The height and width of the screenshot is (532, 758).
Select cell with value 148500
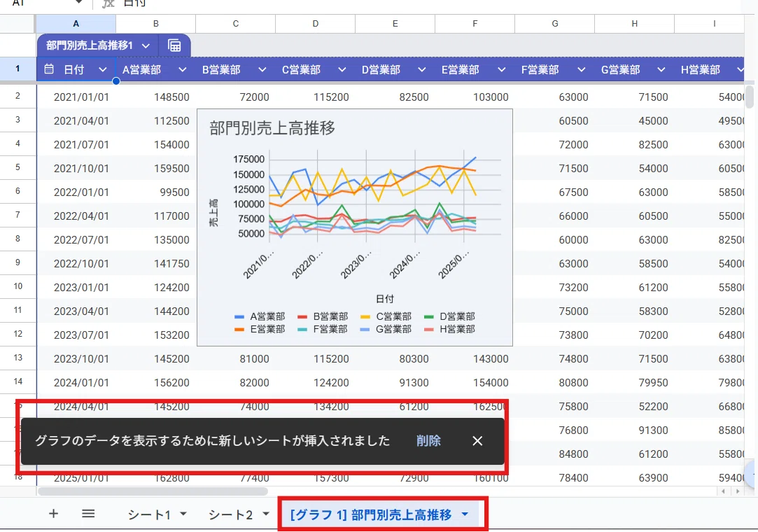coord(156,97)
